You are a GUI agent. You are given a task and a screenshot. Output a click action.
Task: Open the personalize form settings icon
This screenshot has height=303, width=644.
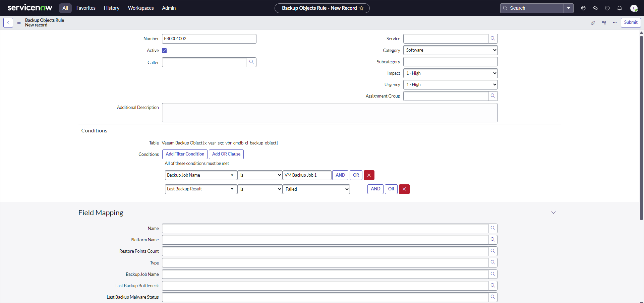coord(604,23)
